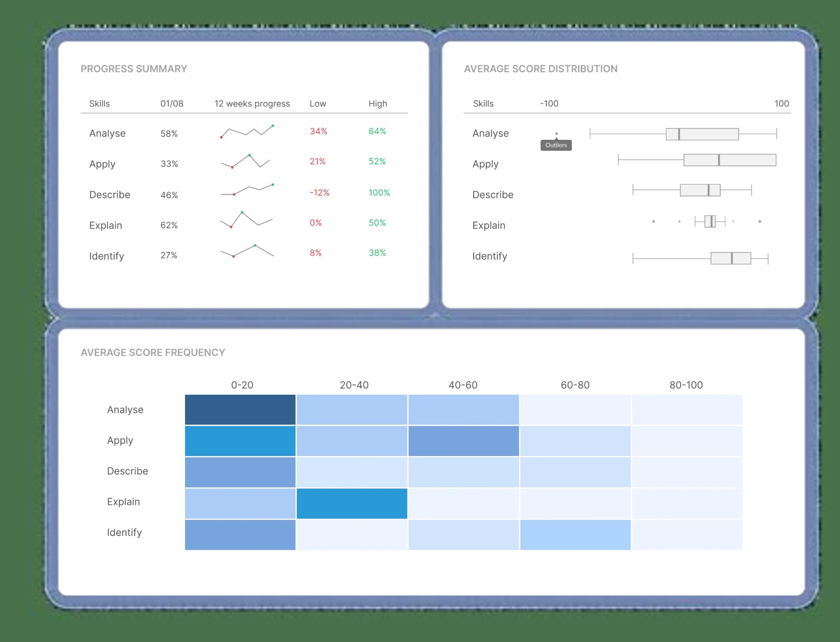The width and height of the screenshot is (840, 642).
Task: Sort by the Low column header
Action: click(x=318, y=104)
